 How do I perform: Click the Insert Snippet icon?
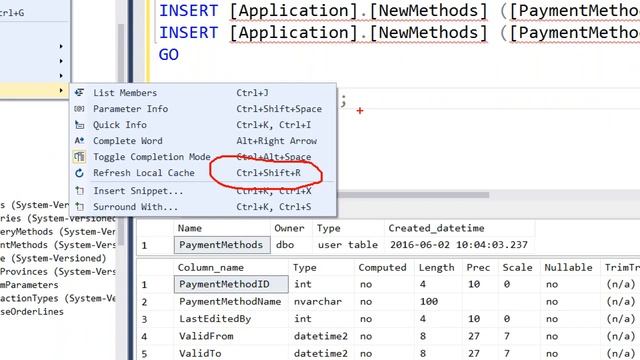tap(79, 191)
